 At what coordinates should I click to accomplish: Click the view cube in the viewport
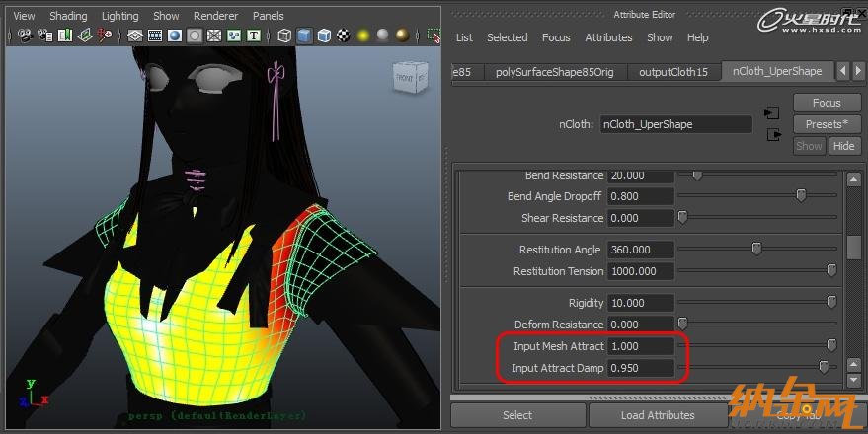(410, 77)
